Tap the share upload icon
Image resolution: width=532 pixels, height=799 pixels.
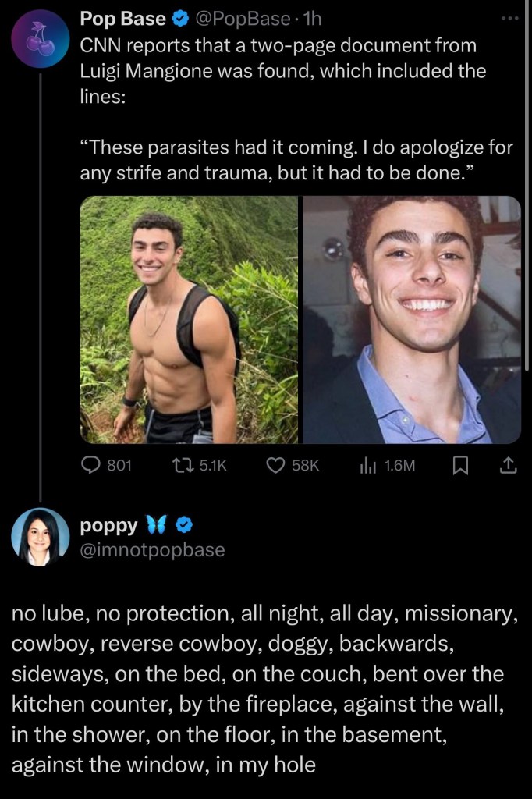pyautogui.click(x=506, y=466)
